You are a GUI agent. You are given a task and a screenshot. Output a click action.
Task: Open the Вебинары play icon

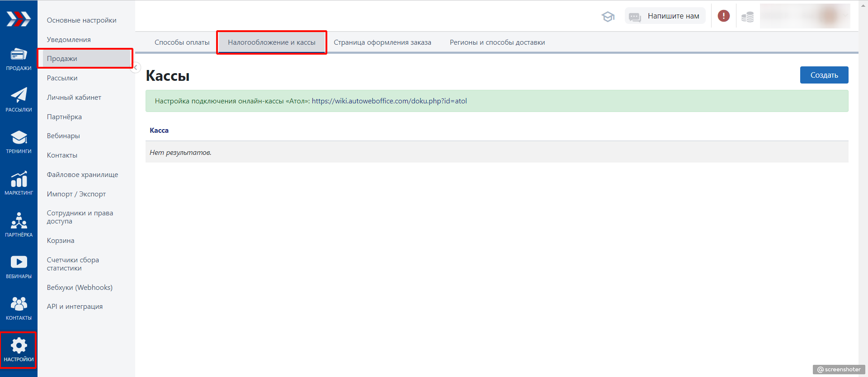click(x=19, y=266)
